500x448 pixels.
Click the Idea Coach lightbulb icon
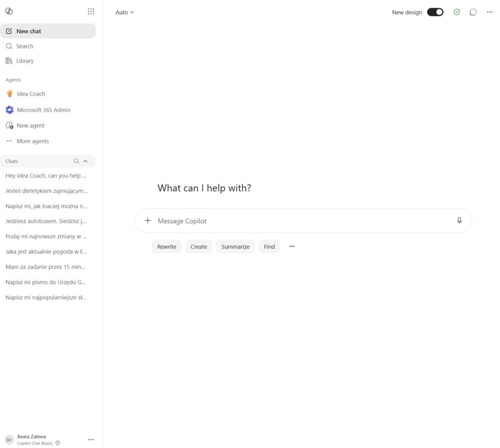pyautogui.click(x=10, y=93)
